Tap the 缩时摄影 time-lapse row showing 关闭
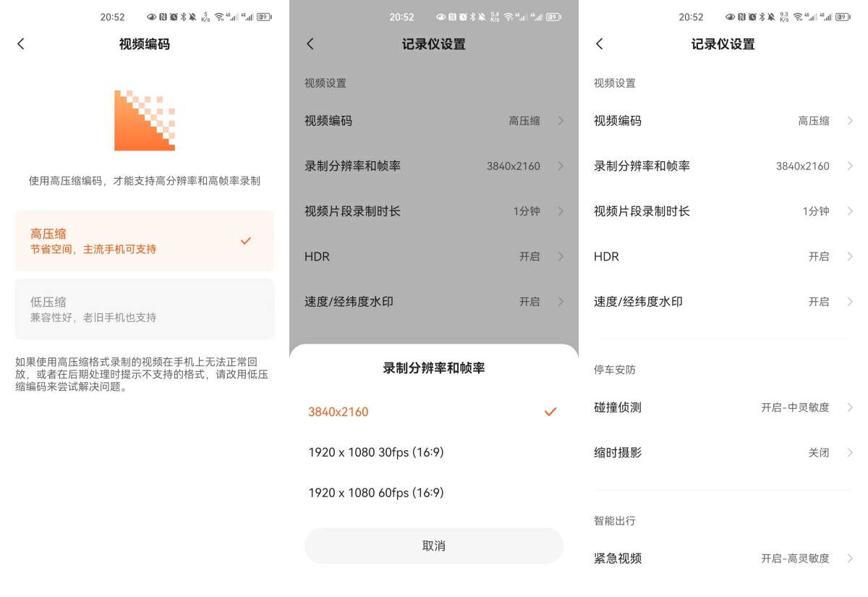Screen dimensions: 868x597 723,452
